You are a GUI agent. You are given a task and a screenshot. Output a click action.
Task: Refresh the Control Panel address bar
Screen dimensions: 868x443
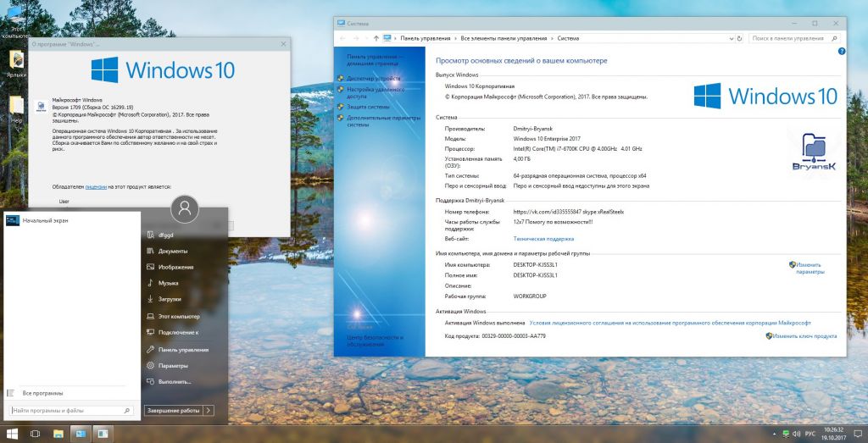tap(737, 38)
